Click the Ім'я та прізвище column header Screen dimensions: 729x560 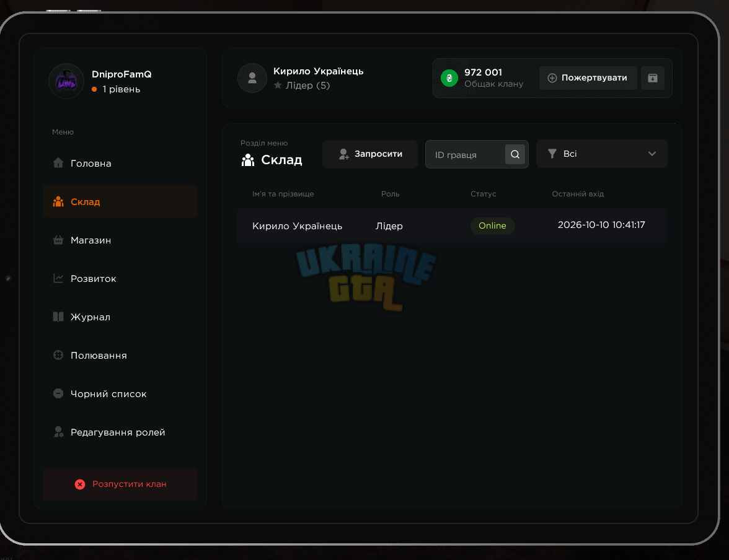(283, 194)
